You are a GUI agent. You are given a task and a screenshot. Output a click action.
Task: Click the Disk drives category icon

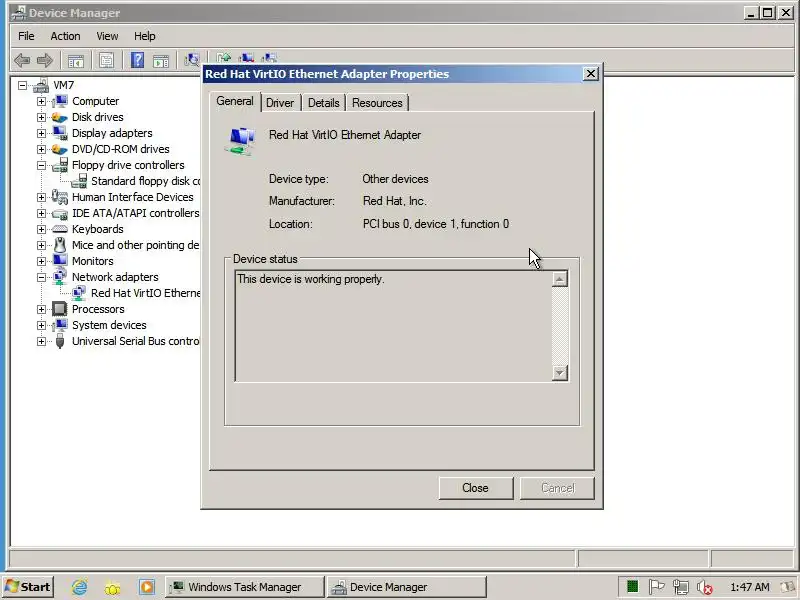[x=60, y=117]
